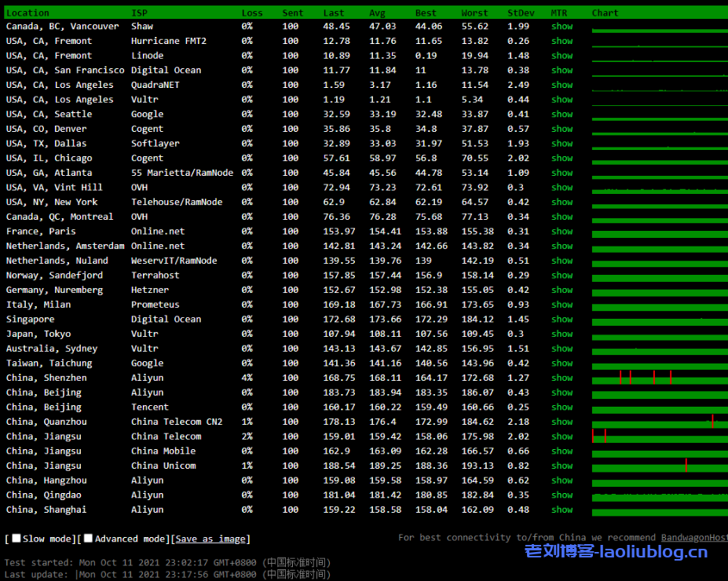Show MTR for Japan, Tokyo Vultr
The image size is (728, 581).
coord(562,334)
